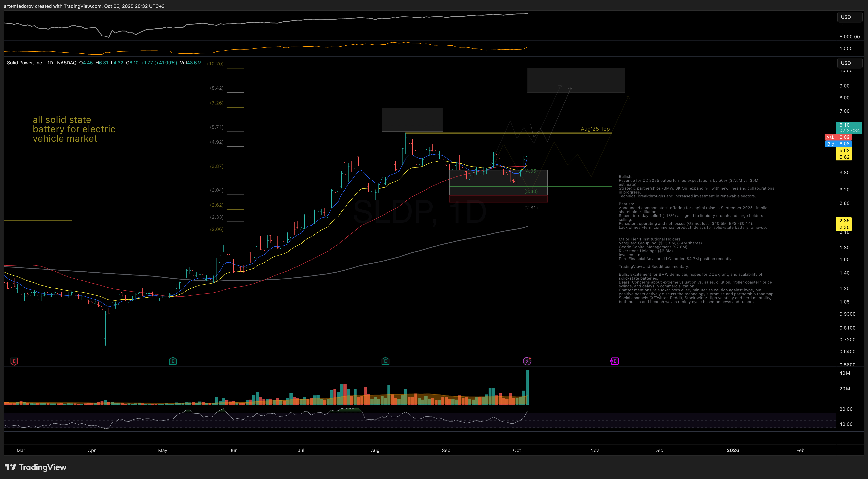Click the Apr label on the time axis

tap(92, 450)
